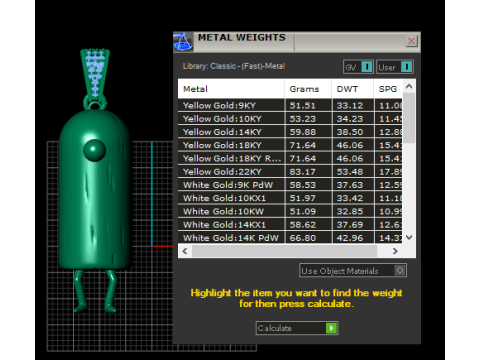Select the White Gold:9K PdW row
The height and width of the screenshot is (360, 480).
[x=290, y=185]
